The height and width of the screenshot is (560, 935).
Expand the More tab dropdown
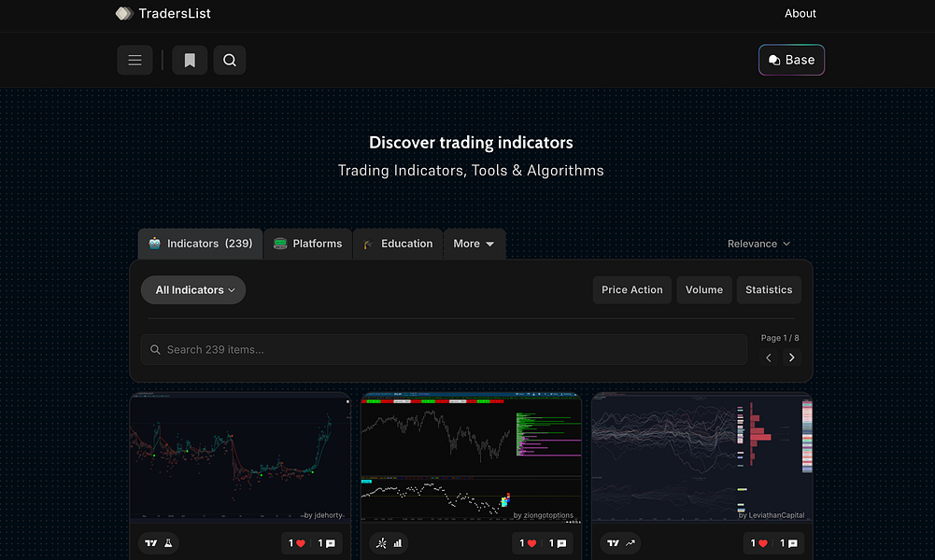(x=475, y=244)
